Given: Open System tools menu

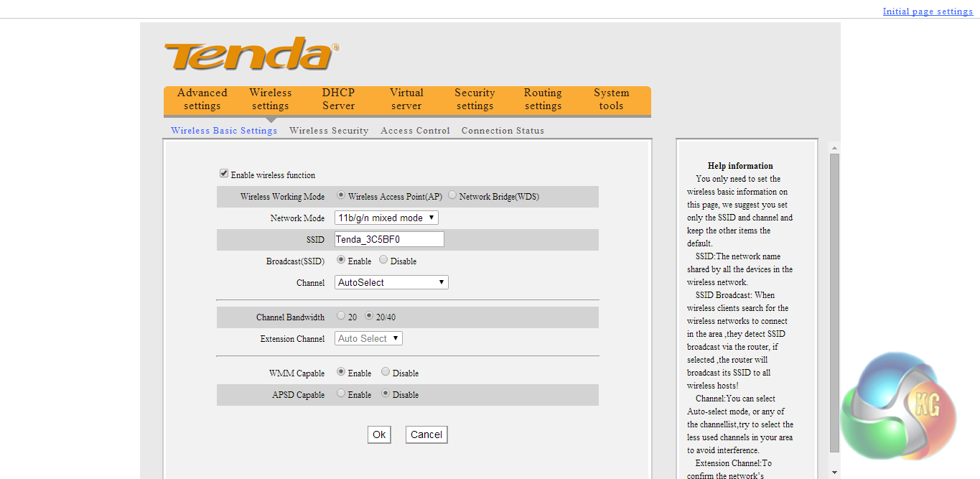Looking at the screenshot, I should tap(611, 99).
